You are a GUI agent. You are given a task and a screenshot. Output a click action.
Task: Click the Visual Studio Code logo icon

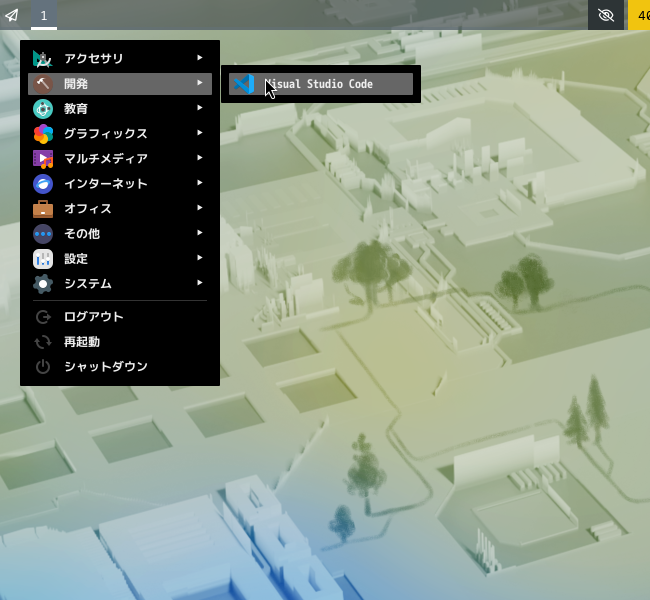(x=244, y=84)
